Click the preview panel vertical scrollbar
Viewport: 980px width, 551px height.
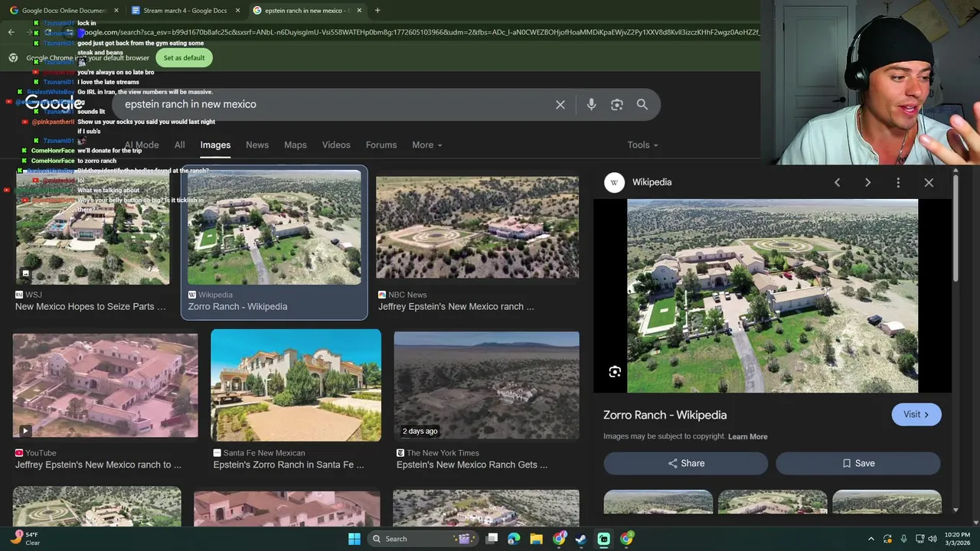coord(955,230)
